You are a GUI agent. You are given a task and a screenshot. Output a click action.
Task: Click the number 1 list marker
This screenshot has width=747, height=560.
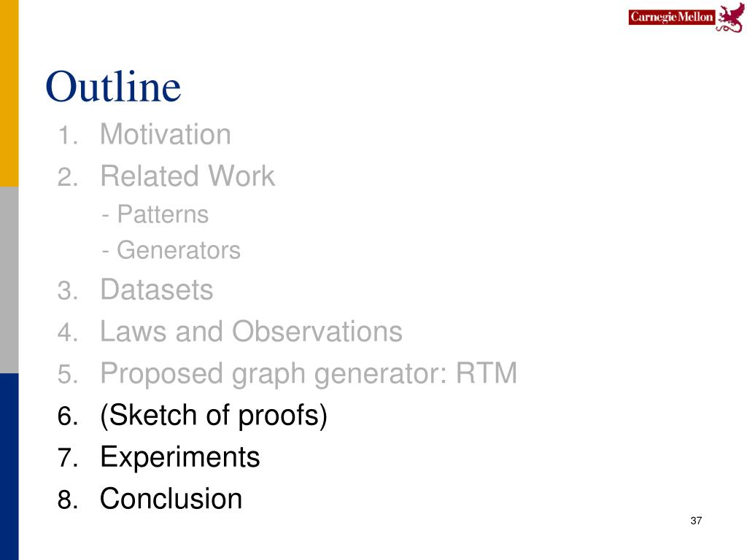pos(68,135)
